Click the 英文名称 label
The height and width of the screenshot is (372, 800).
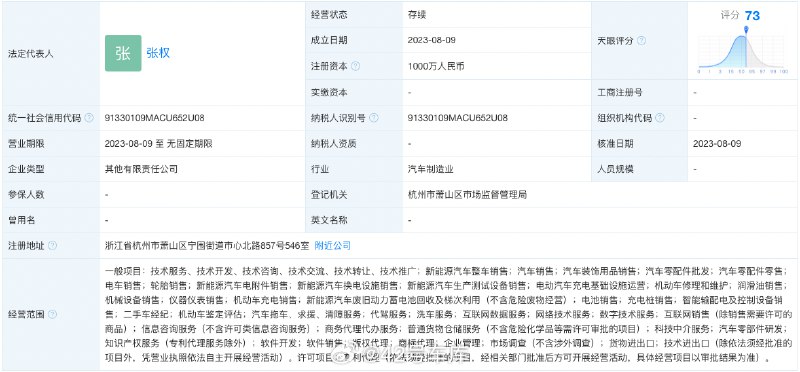[329, 220]
